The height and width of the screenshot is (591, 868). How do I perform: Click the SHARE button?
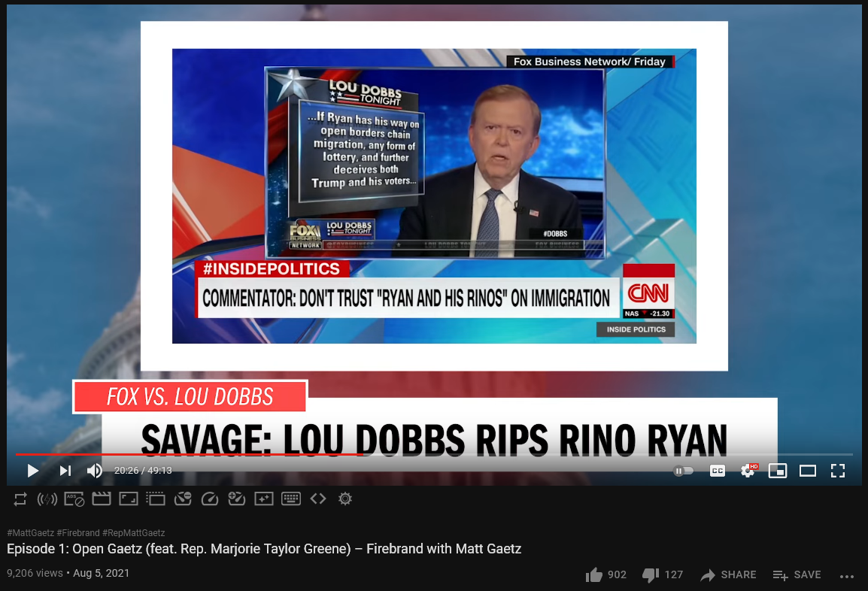point(728,575)
